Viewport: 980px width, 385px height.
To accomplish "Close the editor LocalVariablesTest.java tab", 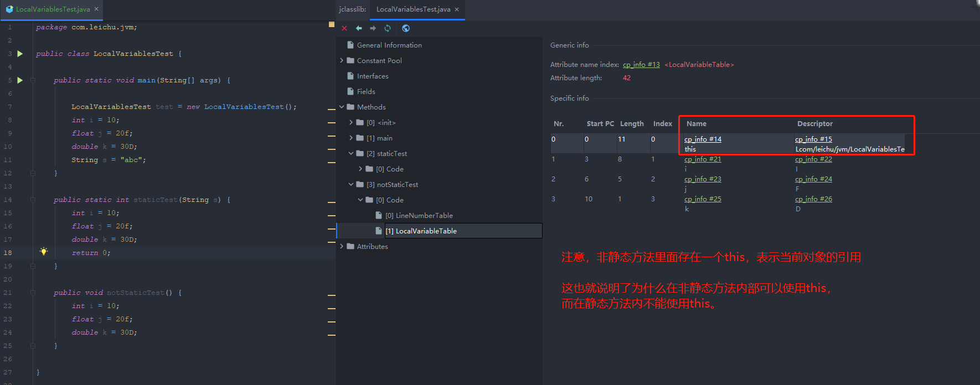I will (96, 9).
